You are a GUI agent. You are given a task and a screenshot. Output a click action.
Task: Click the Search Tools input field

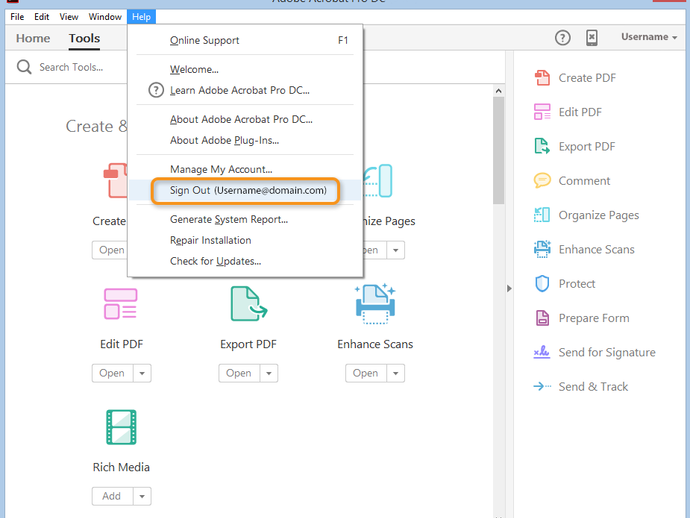[x=71, y=67]
